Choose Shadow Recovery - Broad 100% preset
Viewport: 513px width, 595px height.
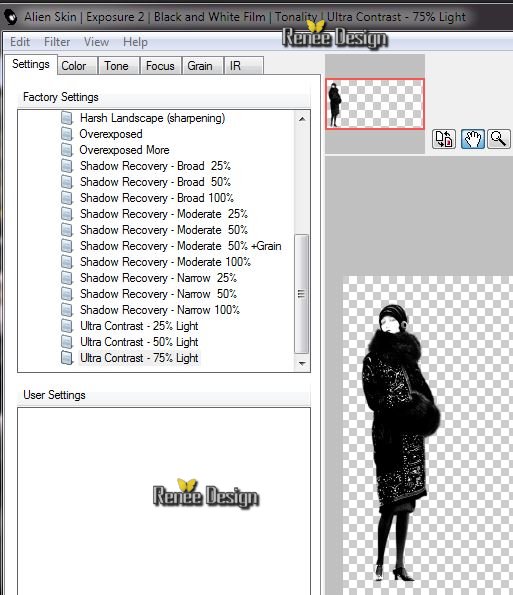(x=157, y=198)
